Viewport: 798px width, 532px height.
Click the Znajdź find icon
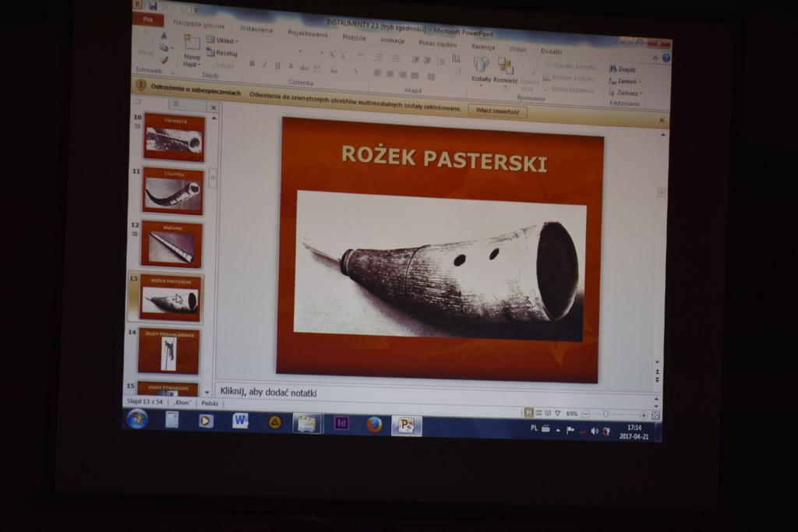(x=613, y=69)
